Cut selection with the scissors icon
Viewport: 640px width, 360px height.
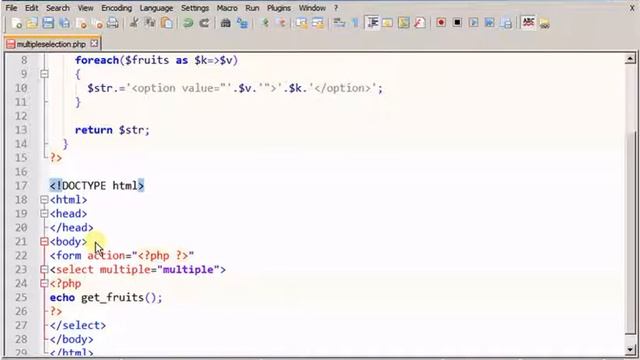133,23
